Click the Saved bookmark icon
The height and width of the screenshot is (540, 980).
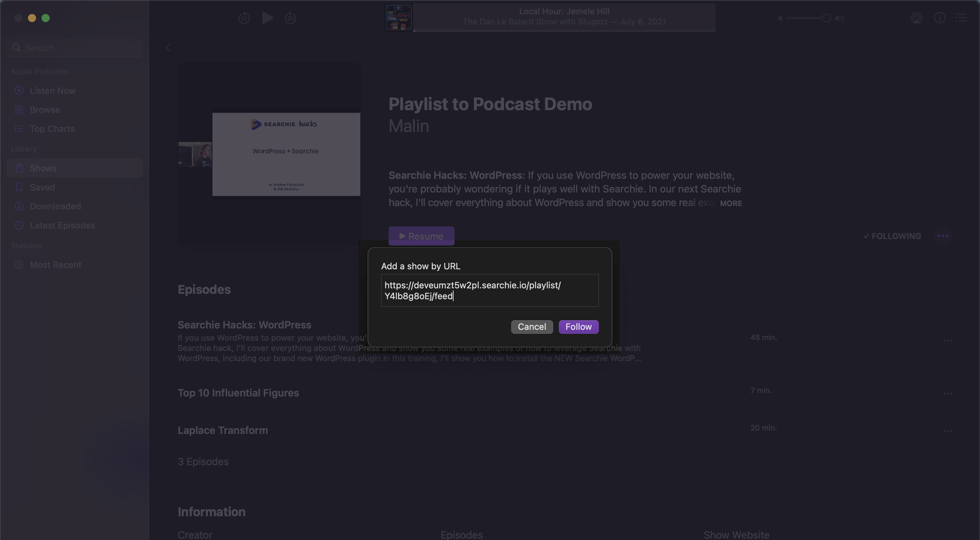[19, 187]
